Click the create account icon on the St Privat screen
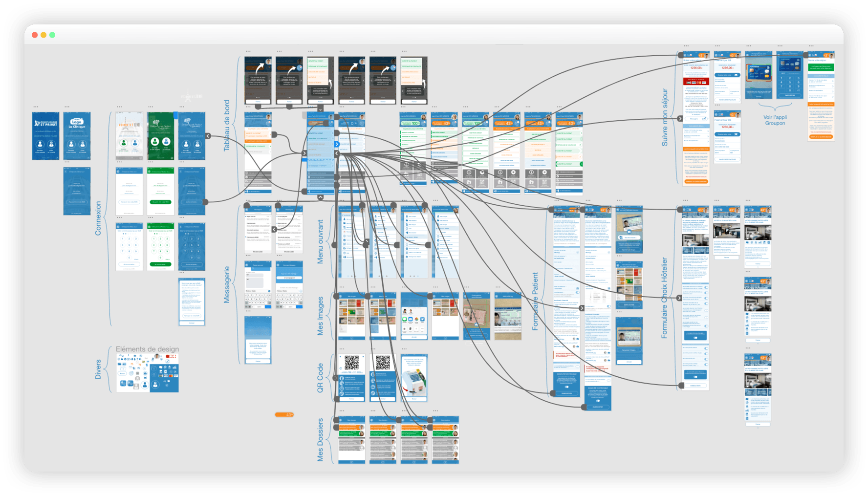This screenshot has width=868, height=496. pyautogui.click(x=51, y=145)
